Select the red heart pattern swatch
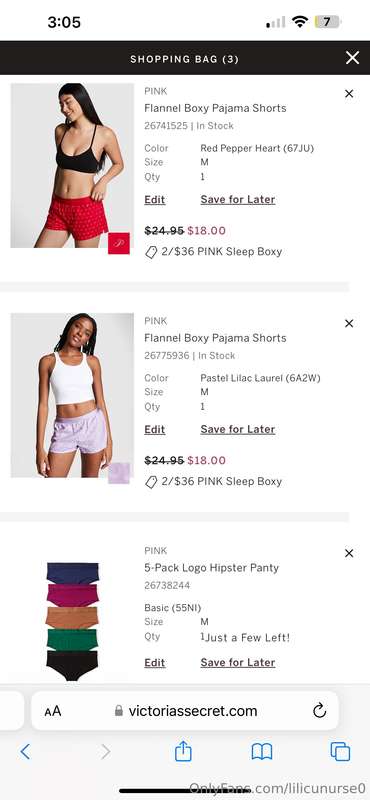 119,243
